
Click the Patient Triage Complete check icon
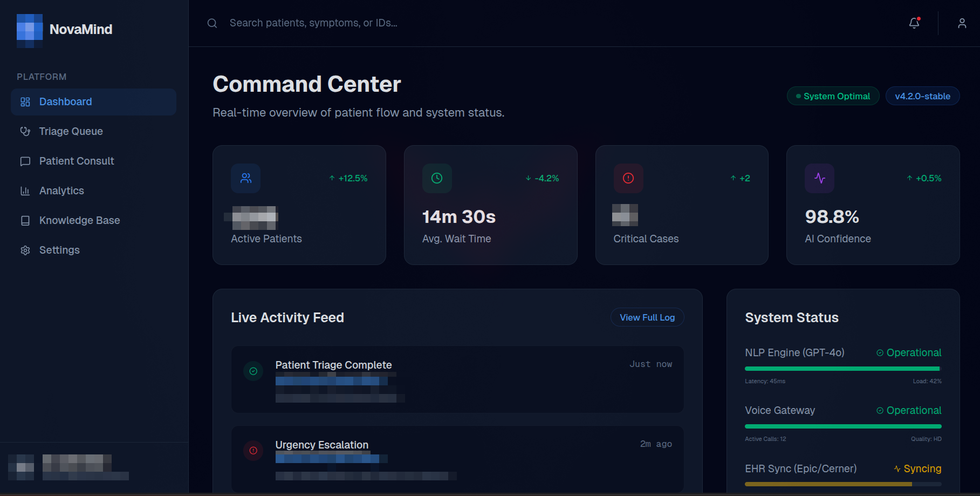(x=253, y=371)
